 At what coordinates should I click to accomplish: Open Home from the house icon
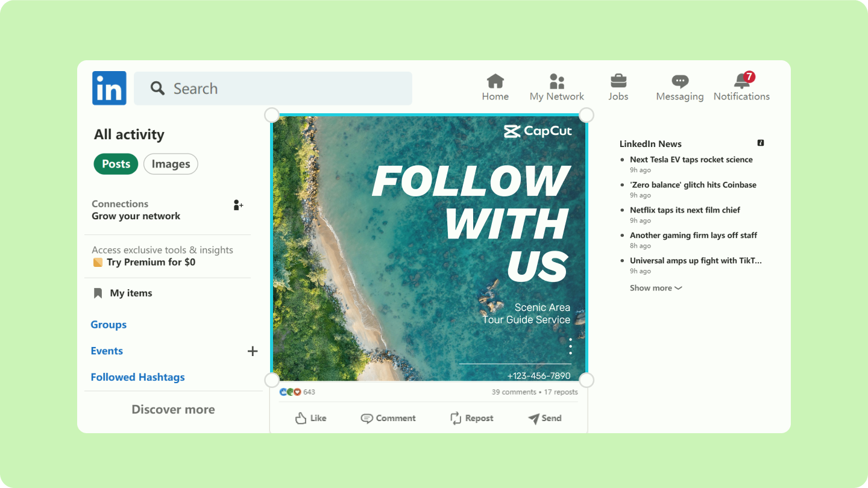[x=495, y=81]
